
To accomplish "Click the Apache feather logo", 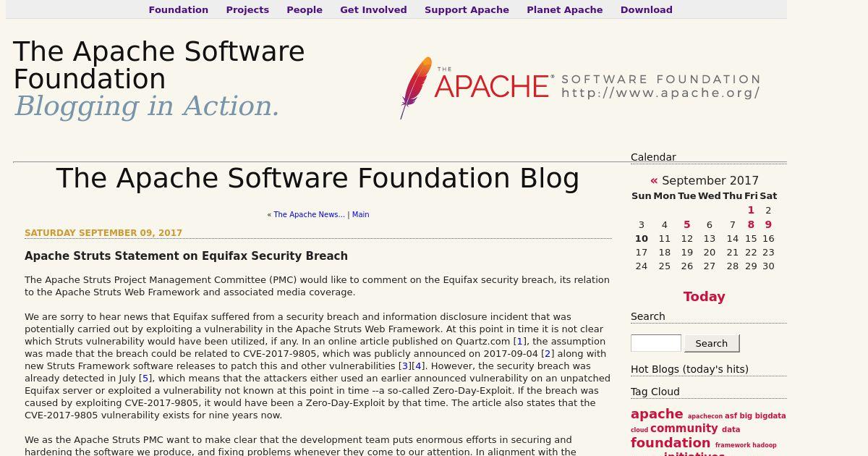I will click(416, 87).
